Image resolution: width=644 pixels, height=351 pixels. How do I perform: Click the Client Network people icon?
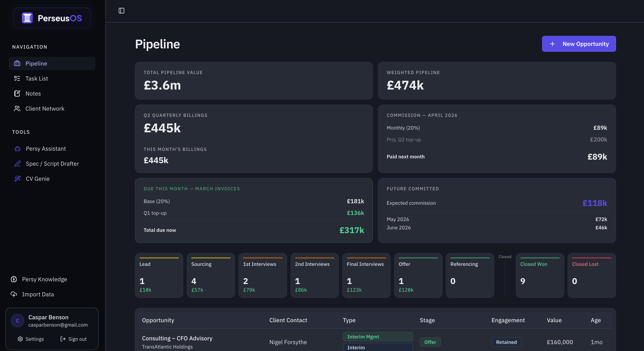17,109
